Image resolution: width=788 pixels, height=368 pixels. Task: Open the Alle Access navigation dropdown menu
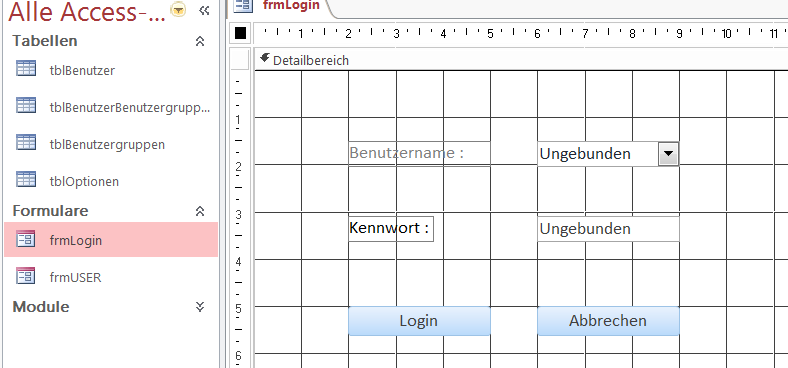(178, 9)
